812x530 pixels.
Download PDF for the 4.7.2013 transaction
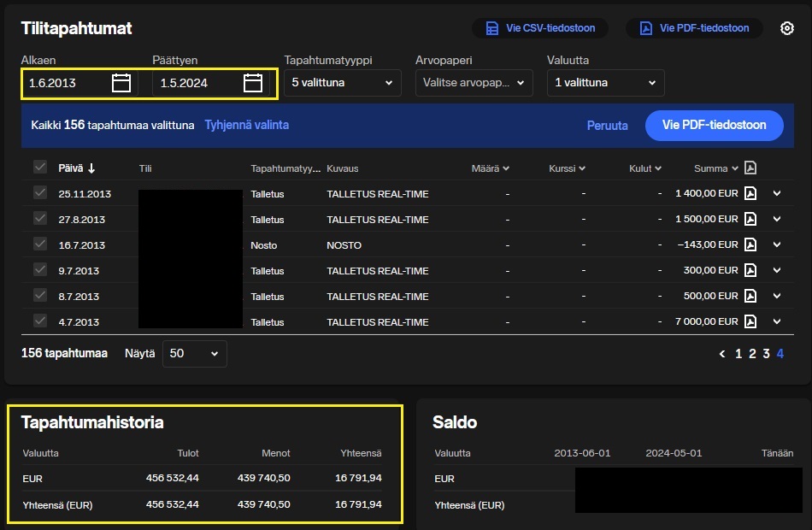click(x=750, y=322)
